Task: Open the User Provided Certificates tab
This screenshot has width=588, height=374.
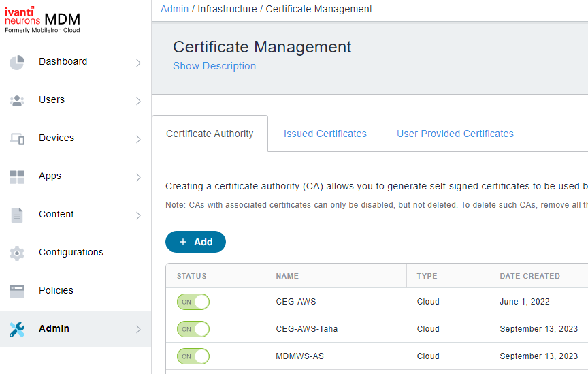Action: point(455,134)
